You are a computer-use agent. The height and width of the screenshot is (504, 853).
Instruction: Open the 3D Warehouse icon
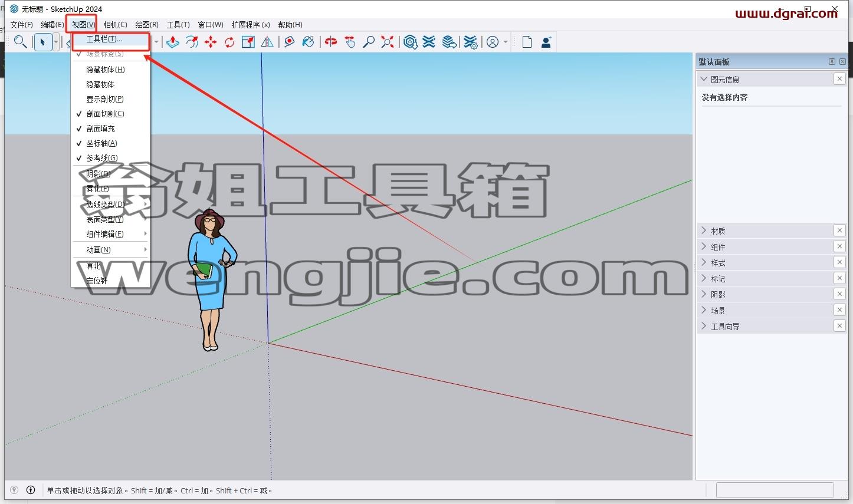(411, 42)
